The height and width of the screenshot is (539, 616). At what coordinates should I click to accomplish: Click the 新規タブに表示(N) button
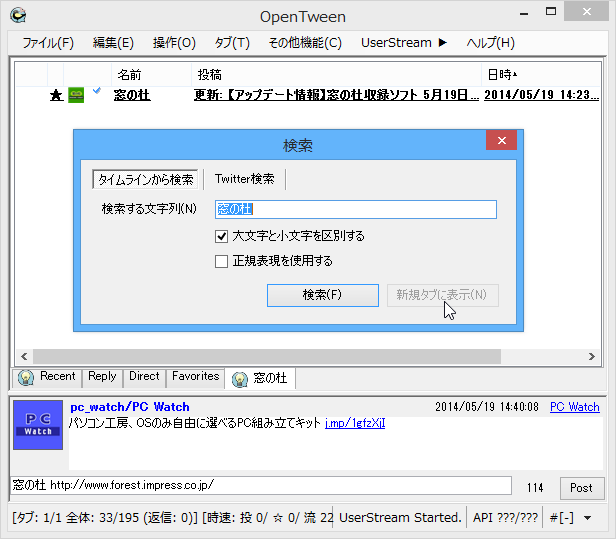(443, 295)
